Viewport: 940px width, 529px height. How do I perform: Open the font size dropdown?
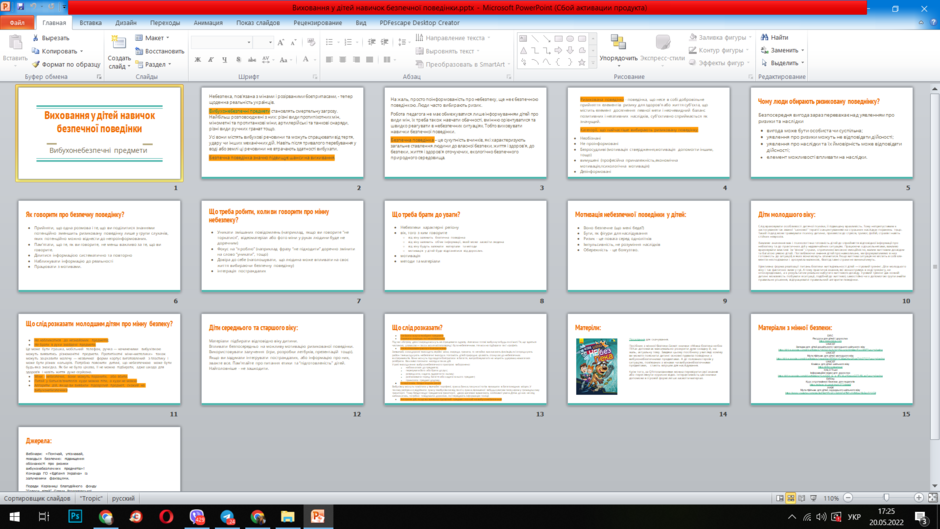point(270,43)
